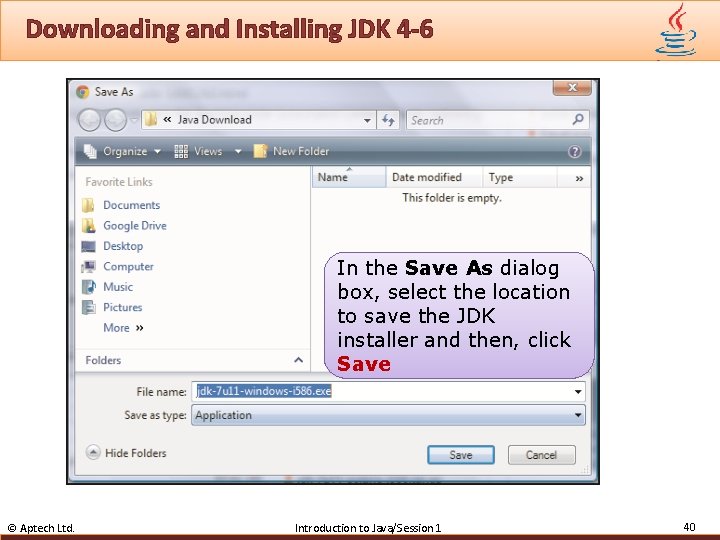Click the Java Download folder icon in address bar

(x=150, y=120)
